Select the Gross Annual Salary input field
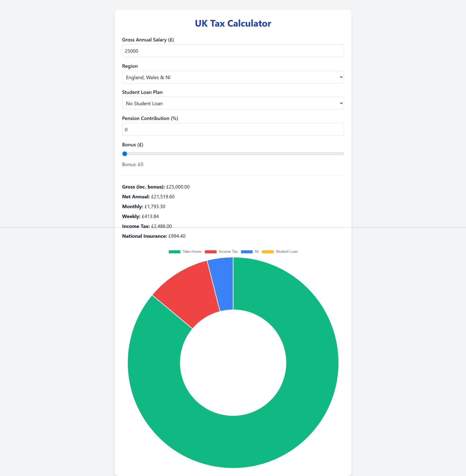 [233, 51]
